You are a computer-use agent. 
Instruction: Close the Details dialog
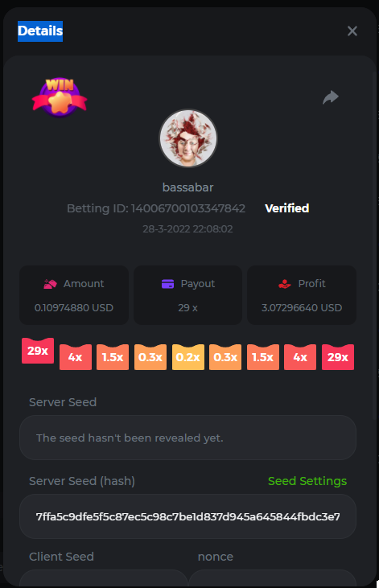click(x=352, y=31)
